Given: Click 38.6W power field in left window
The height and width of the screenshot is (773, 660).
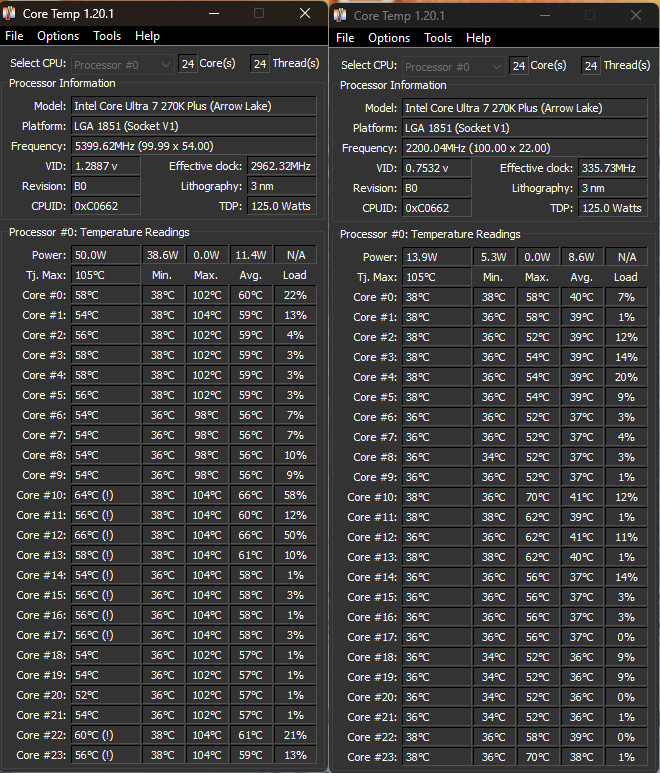Looking at the screenshot, I should [x=163, y=255].
